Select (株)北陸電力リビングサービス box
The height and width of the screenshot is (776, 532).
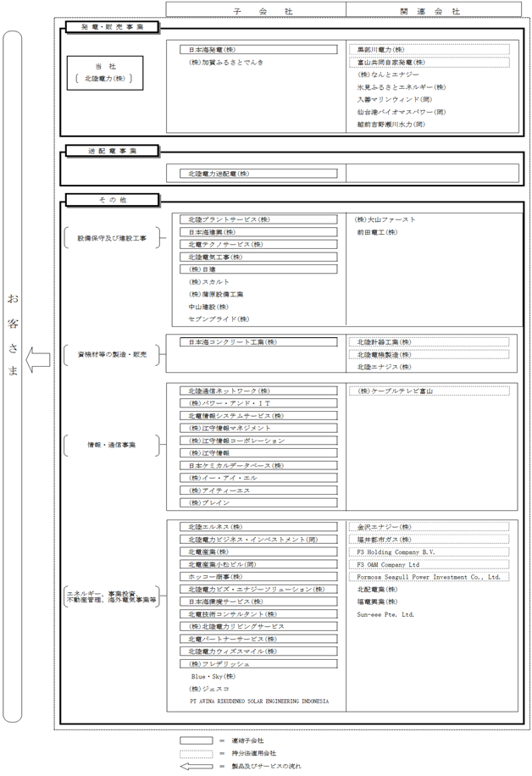point(258,627)
